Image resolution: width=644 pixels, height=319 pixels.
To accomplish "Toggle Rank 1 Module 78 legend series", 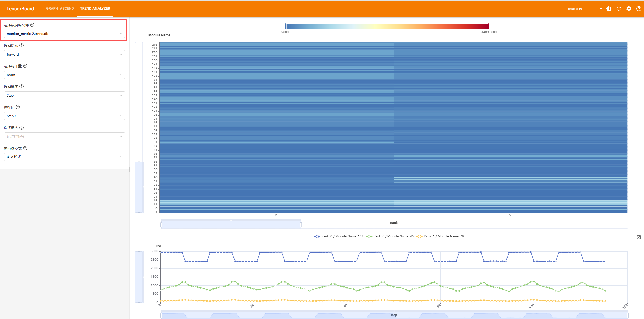I will click(440, 236).
